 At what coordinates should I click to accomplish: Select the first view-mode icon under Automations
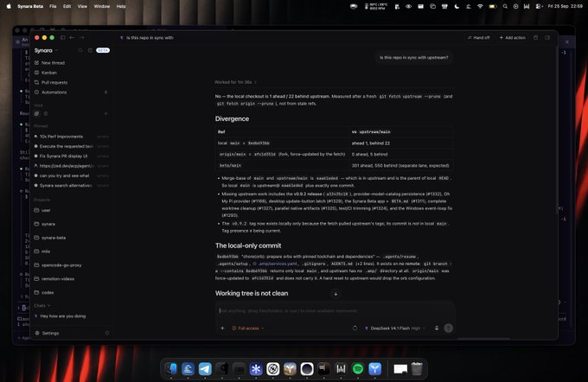tap(36, 113)
